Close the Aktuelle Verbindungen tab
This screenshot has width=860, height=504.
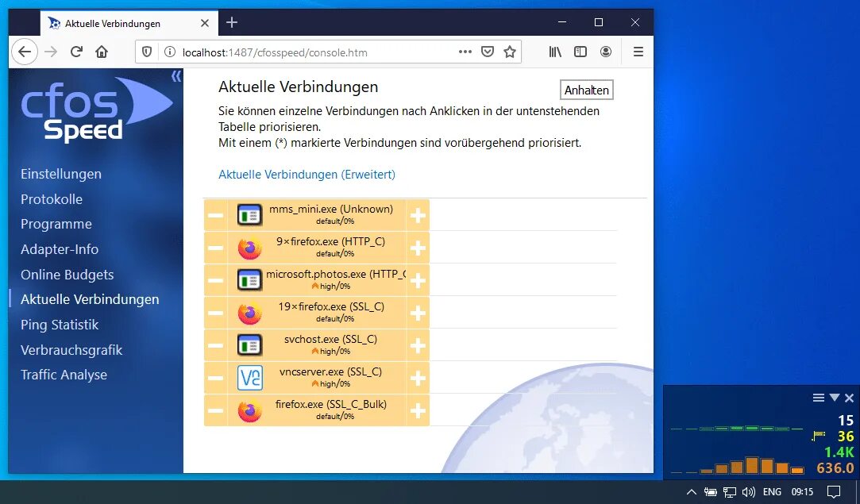click(x=205, y=23)
